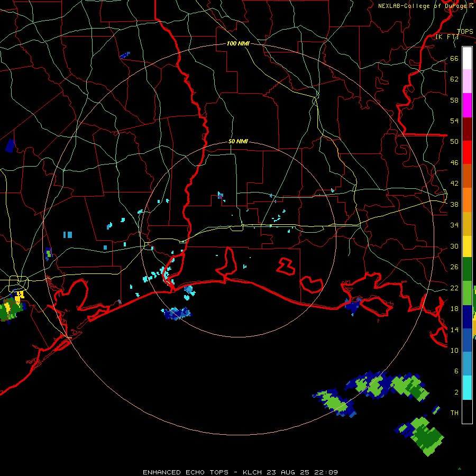The width and height of the screenshot is (476, 476).
Task: Pick the bright red legend color band
Action: pos(467,152)
